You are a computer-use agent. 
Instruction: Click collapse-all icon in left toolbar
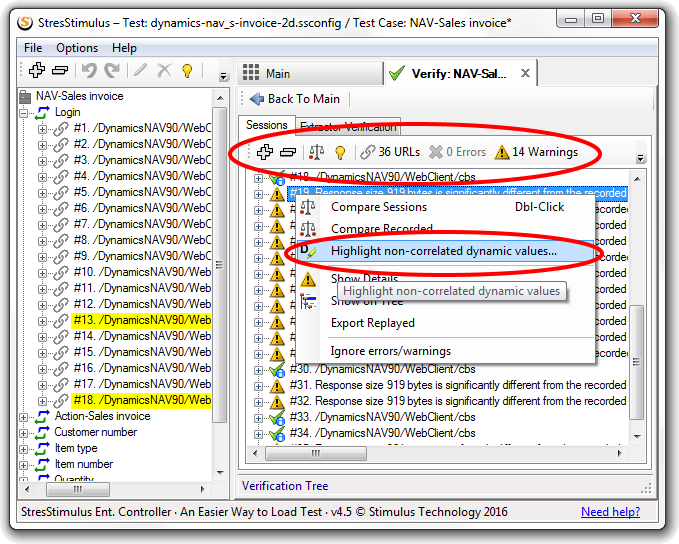(60, 70)
